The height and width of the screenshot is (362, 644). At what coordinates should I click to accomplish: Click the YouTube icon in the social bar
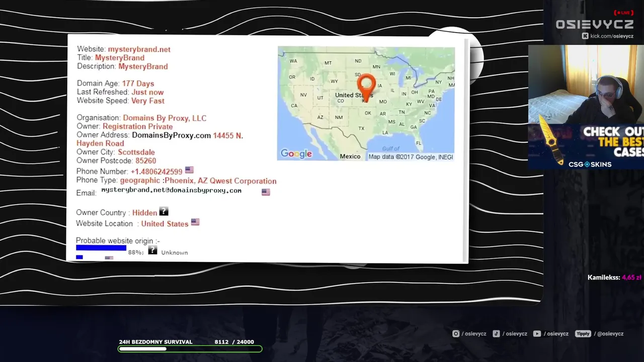537,333
